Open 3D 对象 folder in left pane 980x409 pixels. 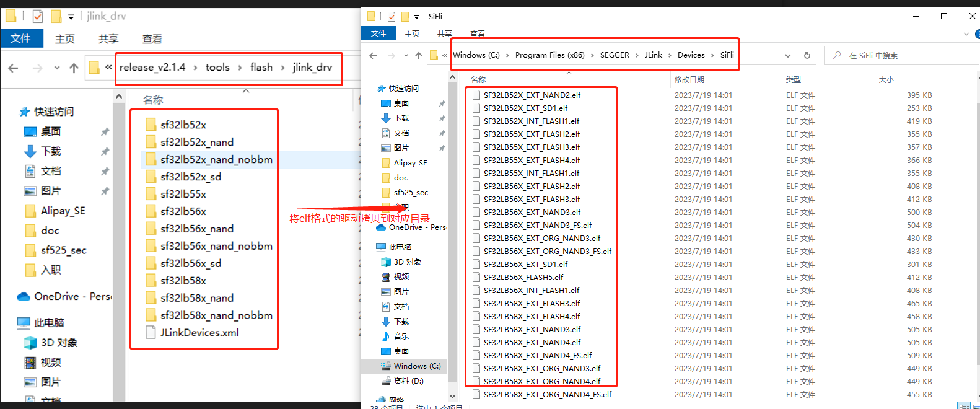tap(58, 343)
